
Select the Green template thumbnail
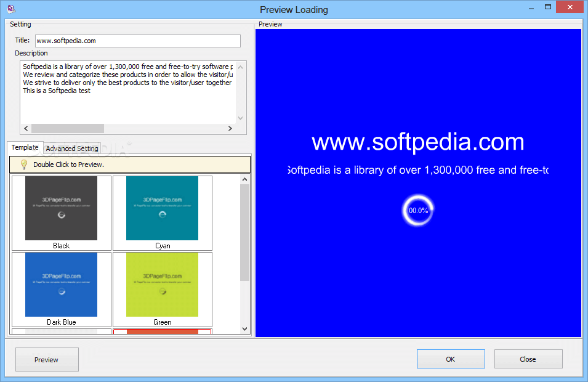(163, 290)
